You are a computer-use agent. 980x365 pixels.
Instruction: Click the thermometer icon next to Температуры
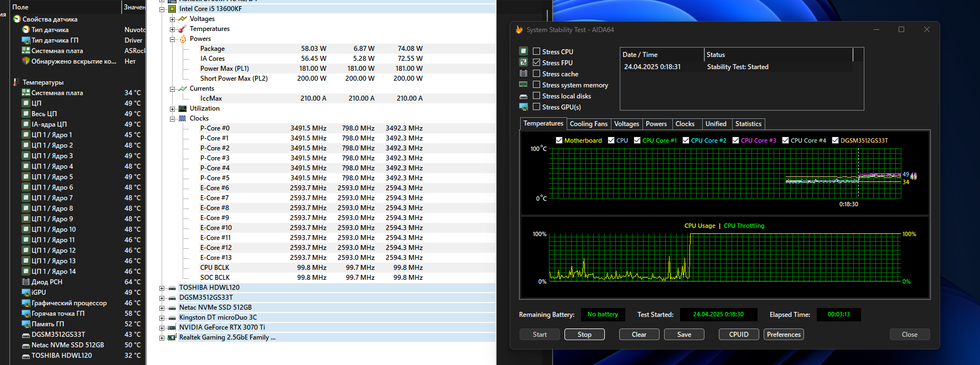pyautogui.click(x=17, y=82)
